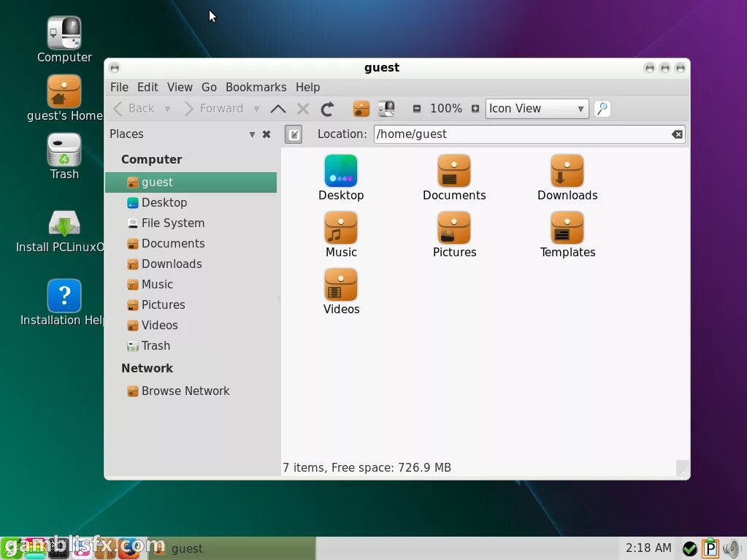Viewport: 747px width, 560px height.
Task: Open the guest's Home folder on toolbar
Action: pyautogui.click(x=361, y=108)
